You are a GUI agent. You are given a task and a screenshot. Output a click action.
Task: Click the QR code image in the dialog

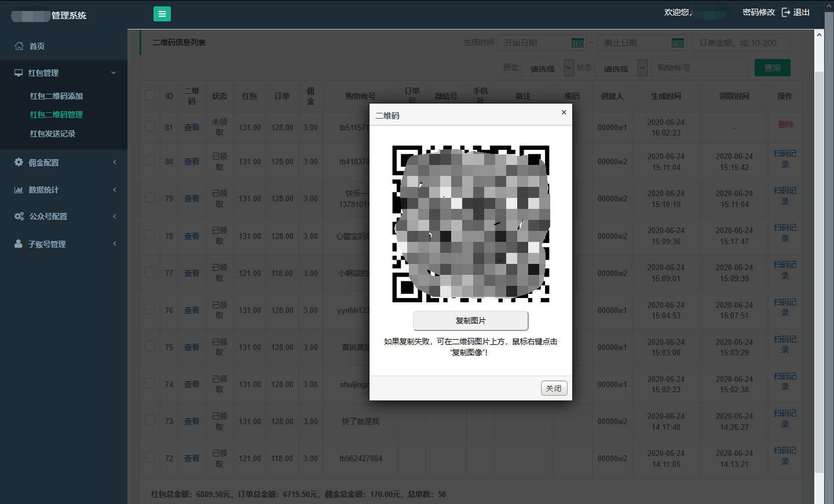[471, 224]
